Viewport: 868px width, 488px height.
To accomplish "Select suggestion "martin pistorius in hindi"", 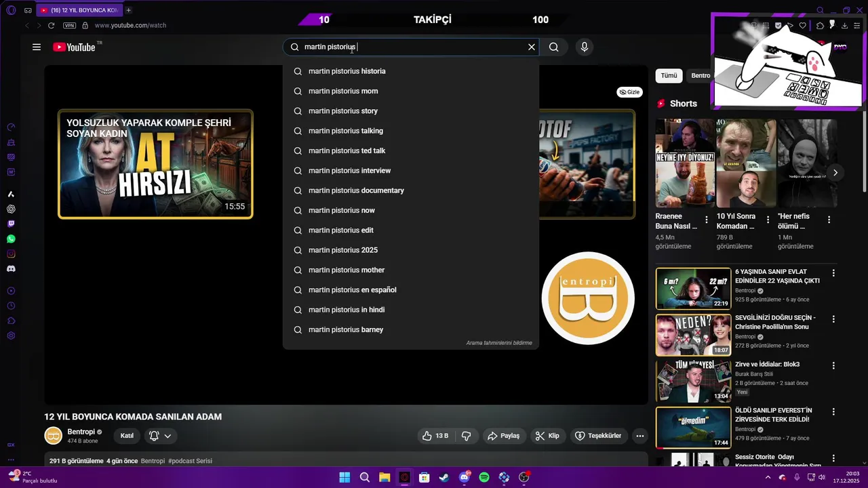I will [x=411, y=310].
